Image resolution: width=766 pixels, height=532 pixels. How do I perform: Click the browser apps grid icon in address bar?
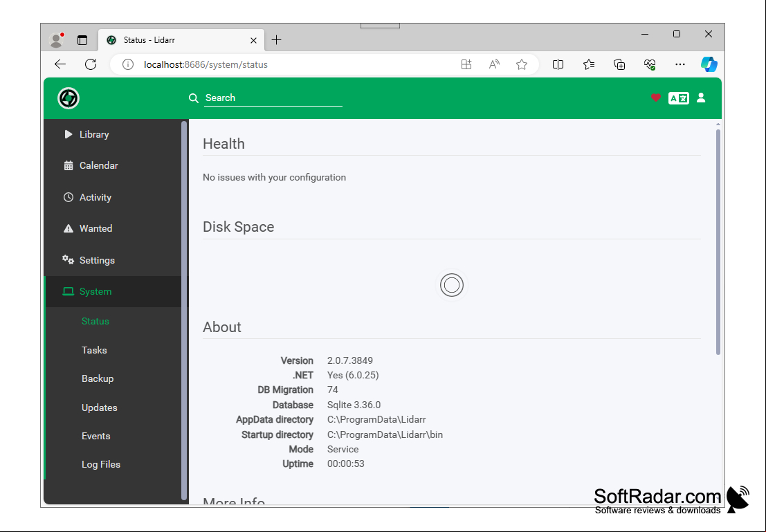466,64
